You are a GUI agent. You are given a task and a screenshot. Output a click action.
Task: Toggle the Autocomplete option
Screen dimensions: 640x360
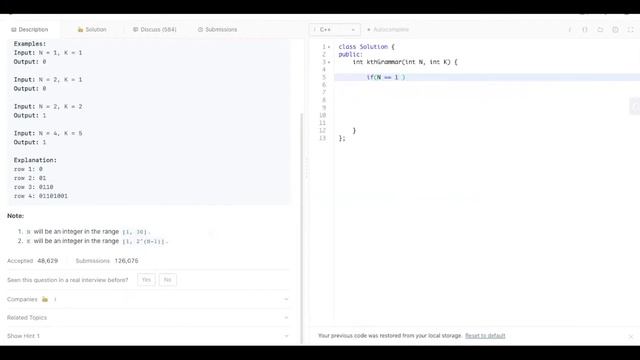(388, 29)
